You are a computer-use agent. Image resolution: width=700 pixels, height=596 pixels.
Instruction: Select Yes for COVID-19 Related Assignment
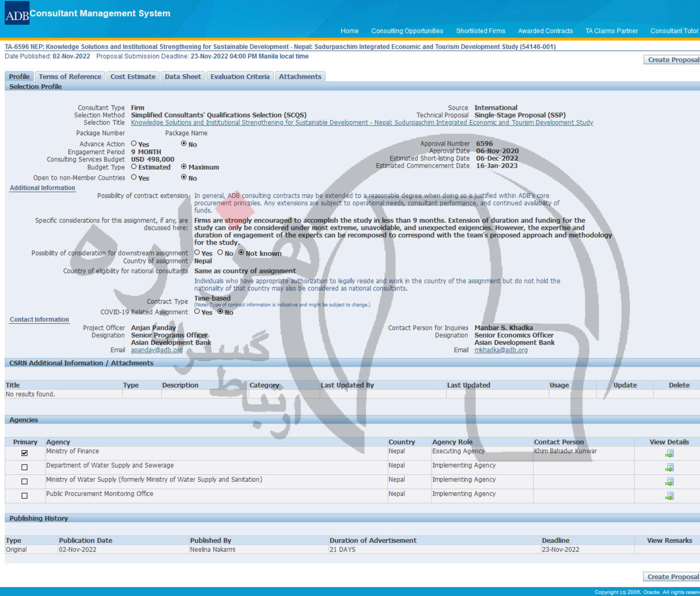tap(197, 311)
